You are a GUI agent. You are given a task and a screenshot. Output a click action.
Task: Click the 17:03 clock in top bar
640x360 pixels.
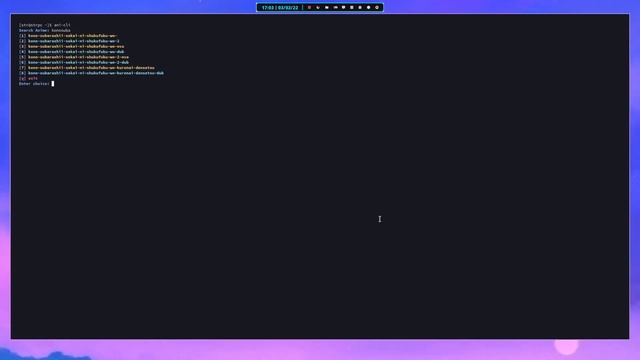(x=268, y=7)
